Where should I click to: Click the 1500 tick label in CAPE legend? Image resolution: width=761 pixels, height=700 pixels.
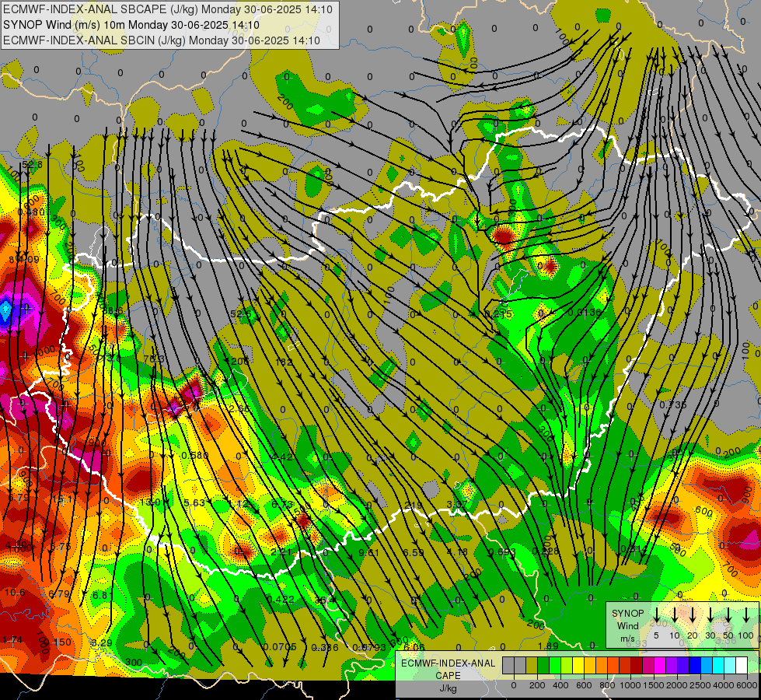point(654,685)
